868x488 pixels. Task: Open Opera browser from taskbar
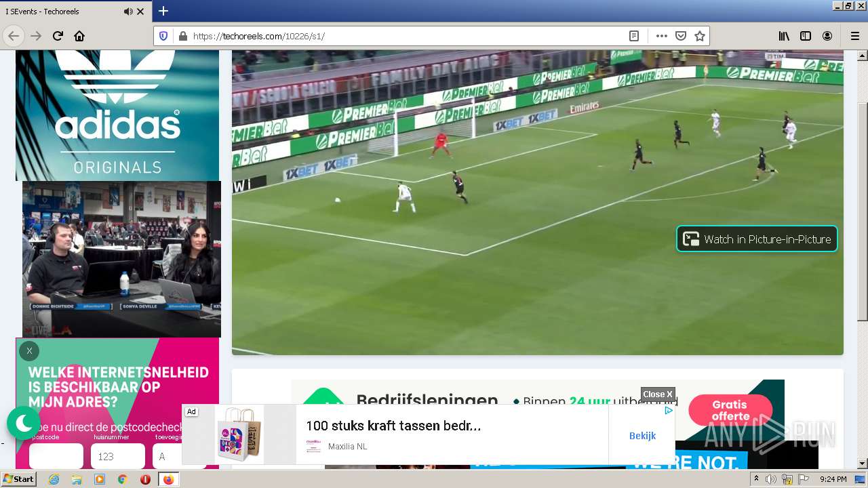[x=145, y=479]
